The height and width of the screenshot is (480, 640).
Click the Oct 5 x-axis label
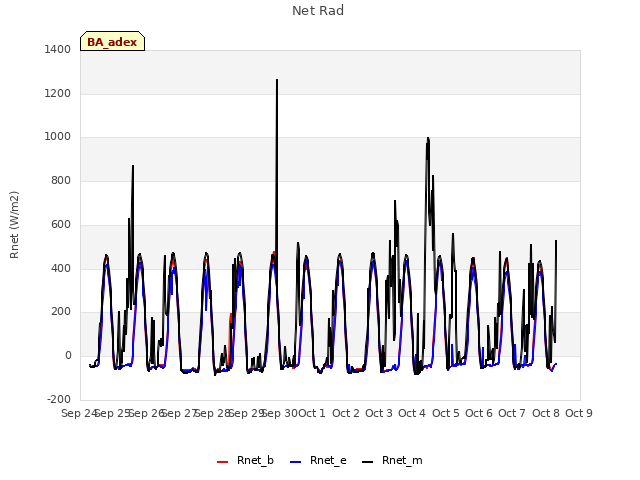click(x=446, y=413)
